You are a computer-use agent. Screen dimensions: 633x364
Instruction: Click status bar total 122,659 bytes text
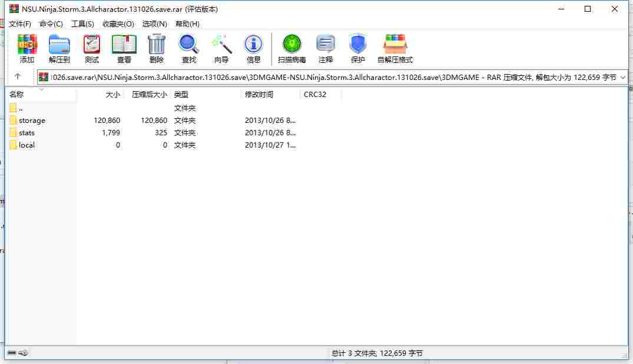[x=377, y=353]
